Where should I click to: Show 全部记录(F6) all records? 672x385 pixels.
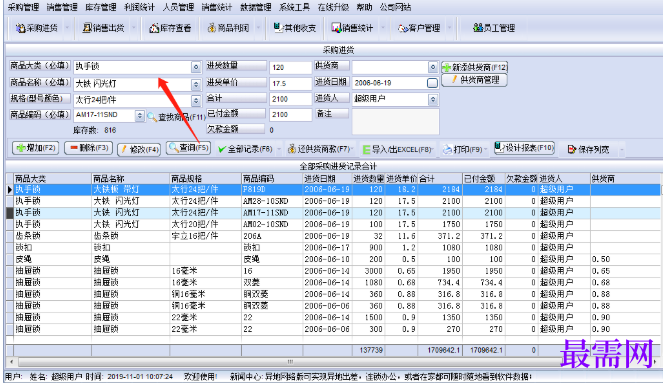click(x=245, y=149)
